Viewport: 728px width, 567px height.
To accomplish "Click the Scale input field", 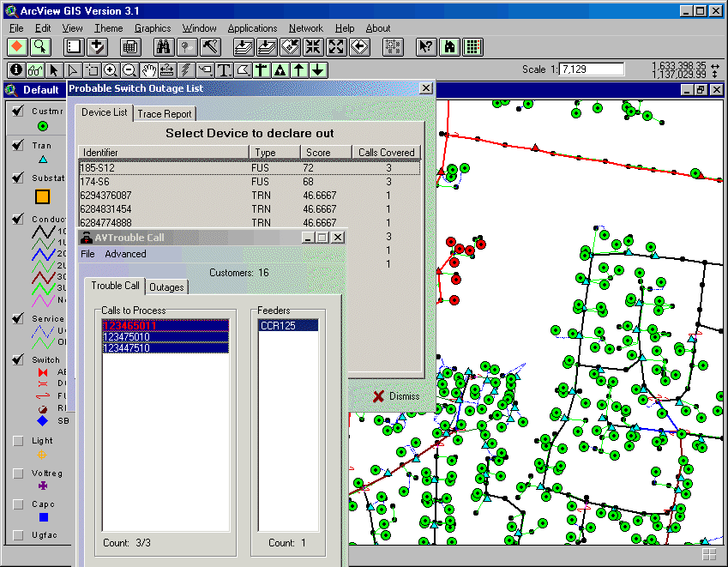I will [592, 69].
